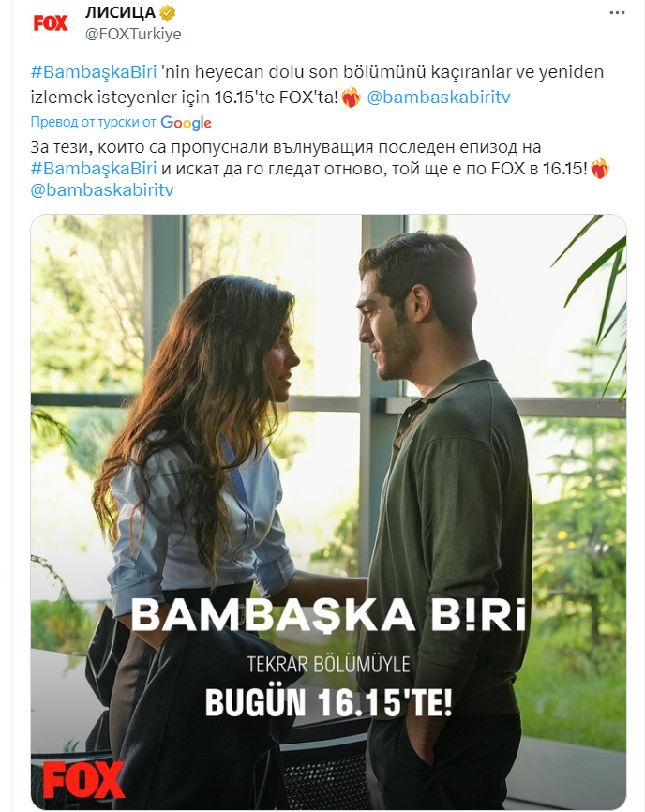Click 'TEKRAR BÖLÜMÜYLE' caption on poster
Image resolution: width=645 pixels, height=812 pixels.
[329, 665]
